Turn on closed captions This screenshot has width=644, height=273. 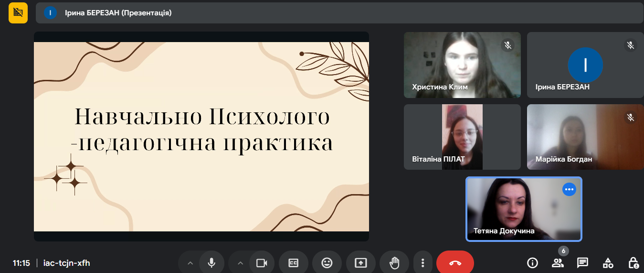point(293,262)
